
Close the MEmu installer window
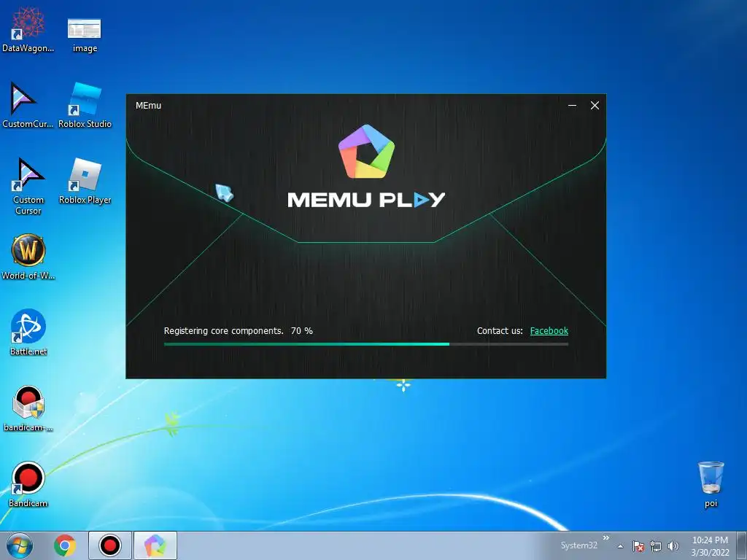[x=595, y=105]
